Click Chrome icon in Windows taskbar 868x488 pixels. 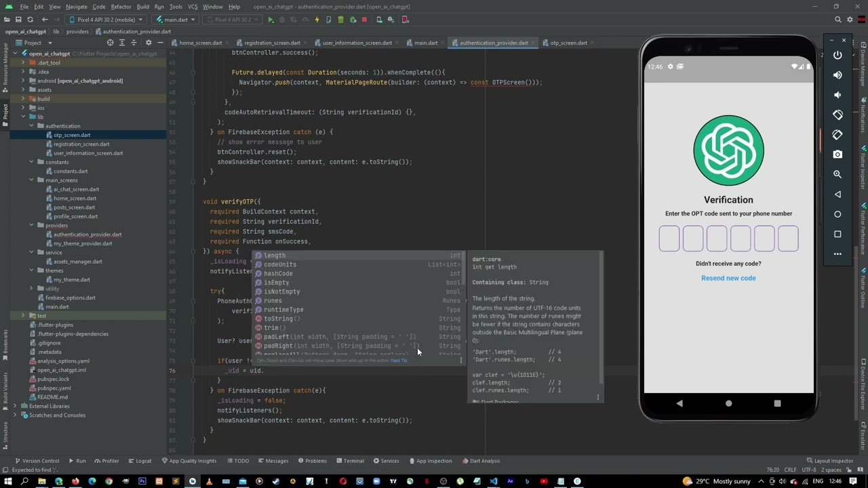point(108,481)
